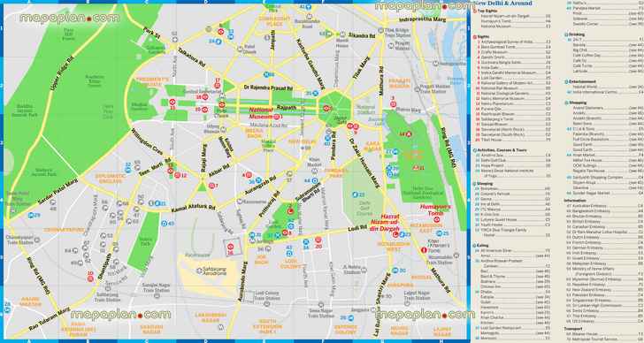Click the Safdarjang Aerodrome icon
The height and width of the screenshot is (343, 644).
(199, 271)
